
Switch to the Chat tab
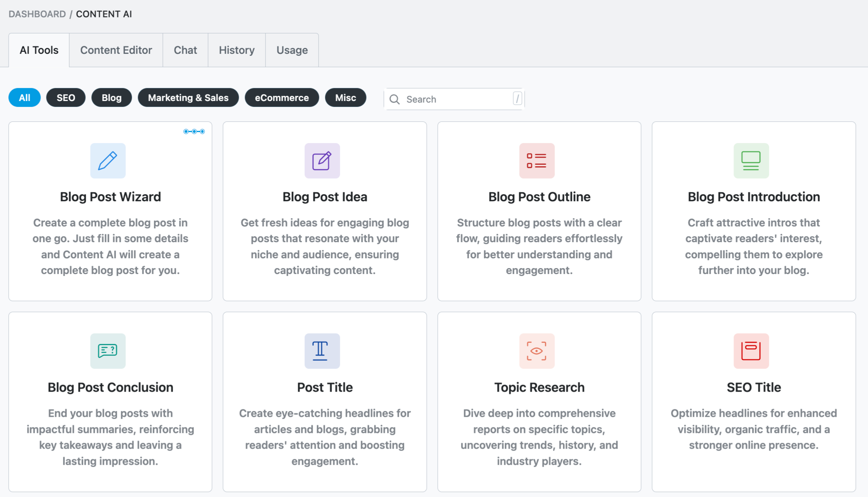pyautogui.click(x=185, y=50)
